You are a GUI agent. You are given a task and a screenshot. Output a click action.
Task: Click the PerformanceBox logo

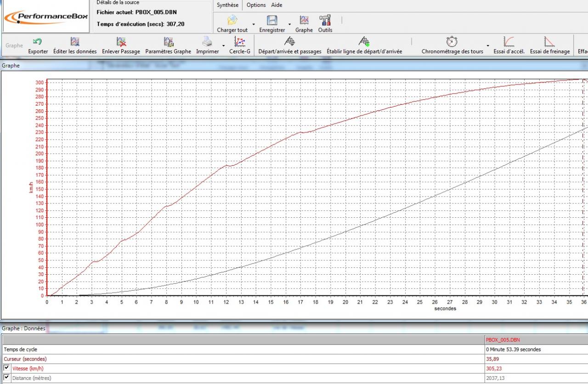coord(45,17)
